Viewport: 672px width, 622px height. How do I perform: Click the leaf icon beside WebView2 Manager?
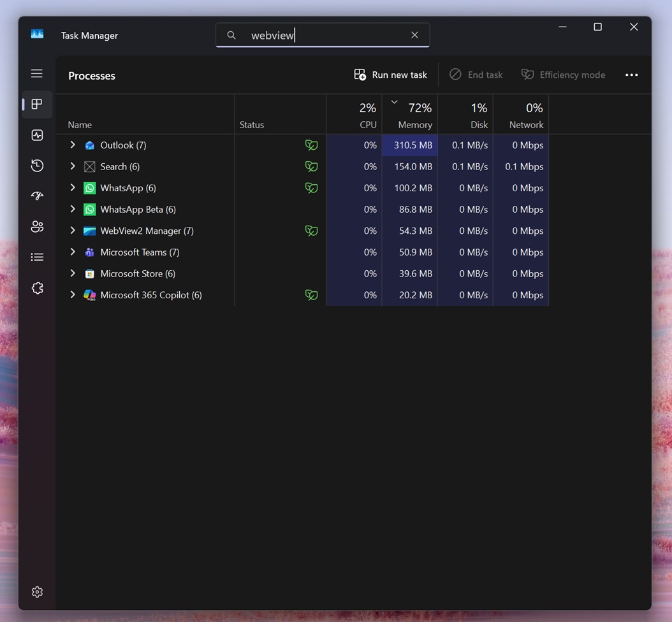pos(311,231)
